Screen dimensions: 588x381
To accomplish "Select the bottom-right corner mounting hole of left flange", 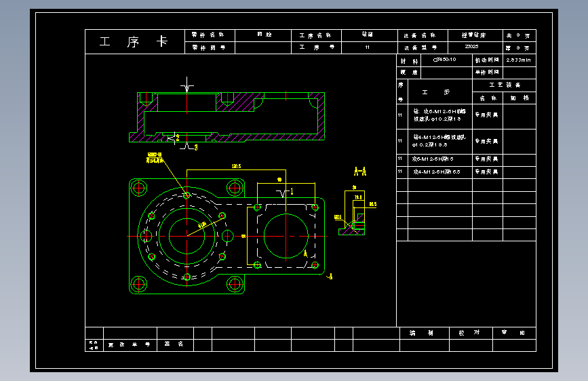I will click(x=235, y=284).
